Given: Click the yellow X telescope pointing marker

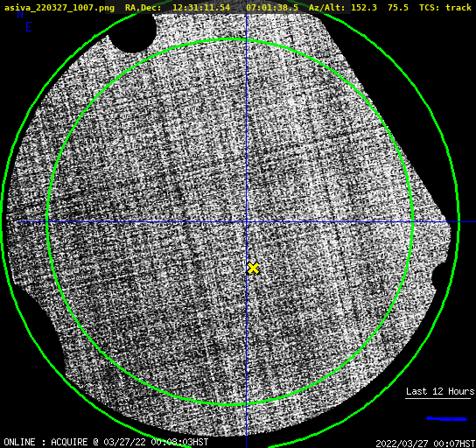Looking at the screenshot, I should (x=253, y=269).
